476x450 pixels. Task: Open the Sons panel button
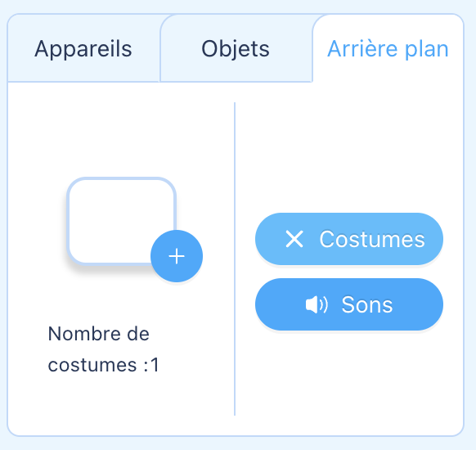[349, 304]
